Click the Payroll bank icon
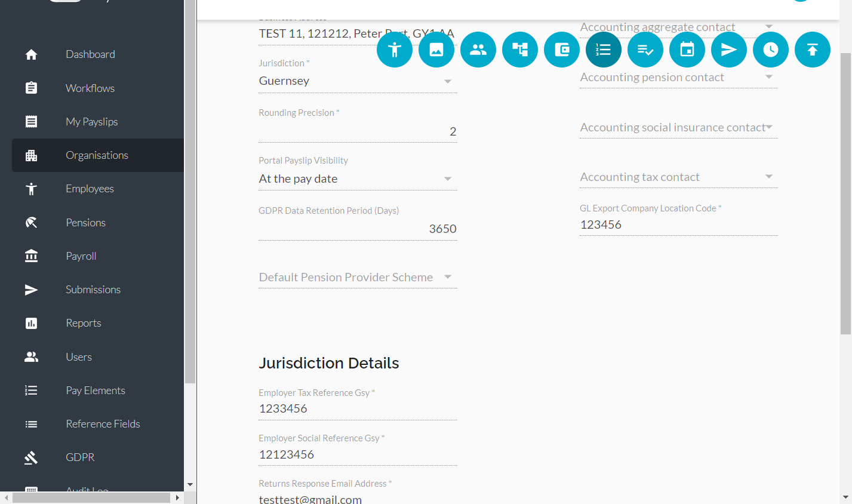 pyautogui.click(x=32, y=256)
